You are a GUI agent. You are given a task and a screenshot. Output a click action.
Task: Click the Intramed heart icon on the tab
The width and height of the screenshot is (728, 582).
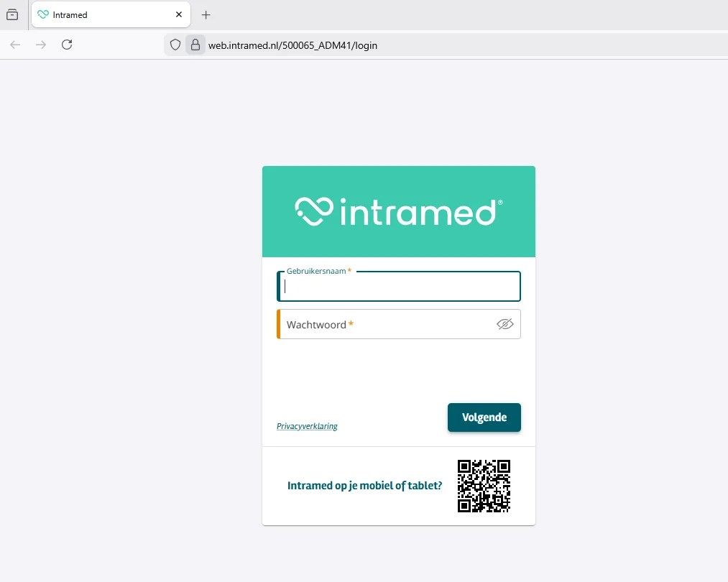coord(43,14)
